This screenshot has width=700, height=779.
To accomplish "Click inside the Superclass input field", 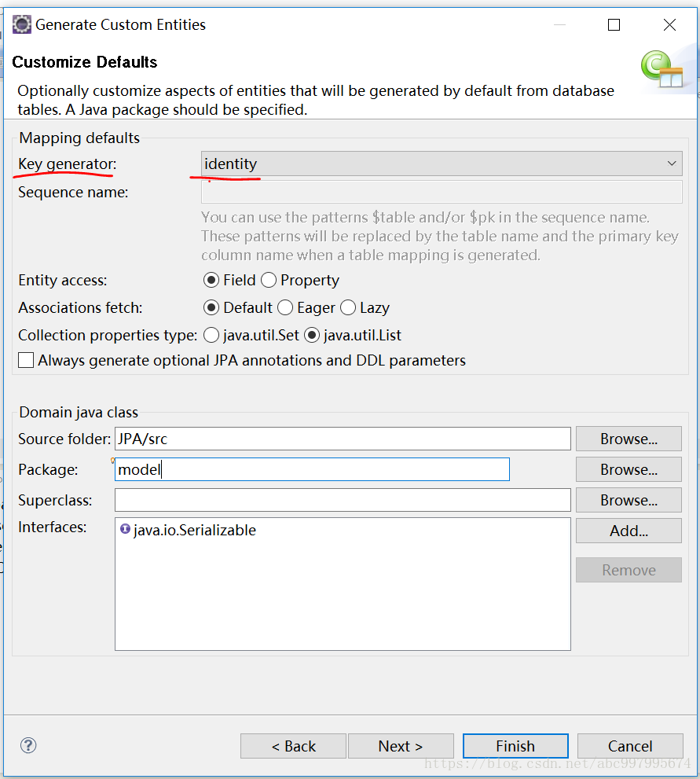I will coord(343,500).
